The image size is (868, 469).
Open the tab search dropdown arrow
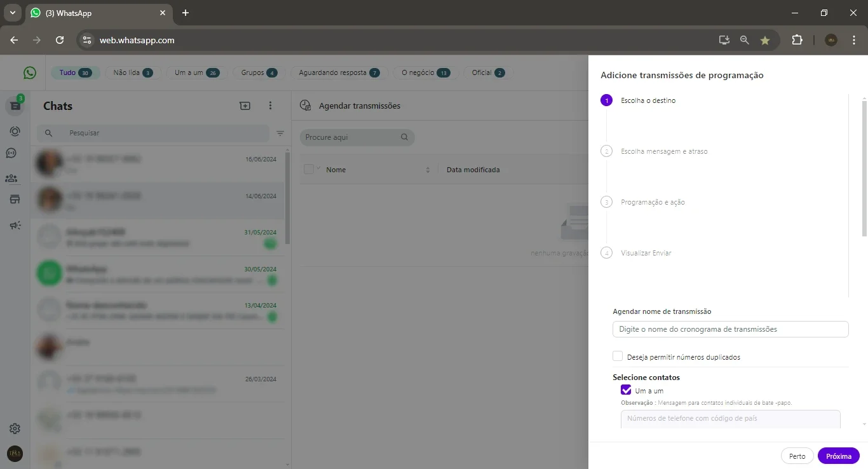(12, 13)
